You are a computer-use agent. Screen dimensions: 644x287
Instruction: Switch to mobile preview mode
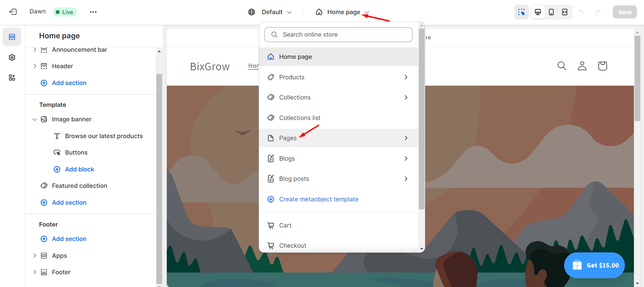point(551,12)
